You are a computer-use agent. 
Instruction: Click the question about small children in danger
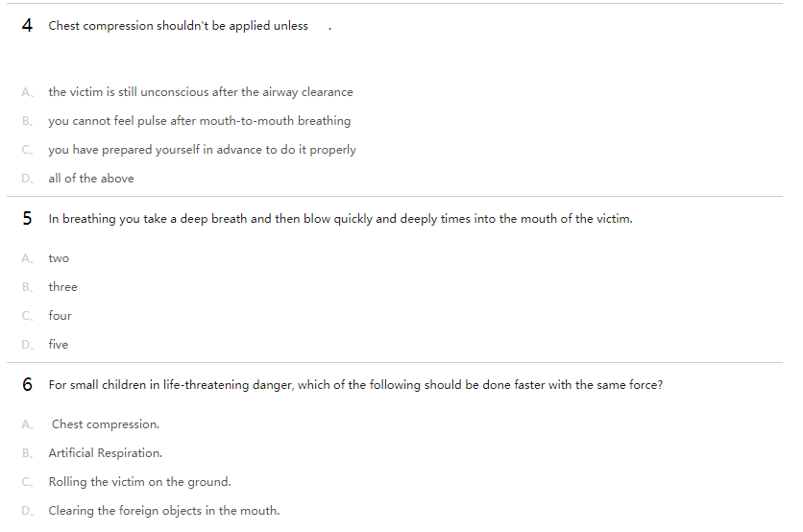355,385
